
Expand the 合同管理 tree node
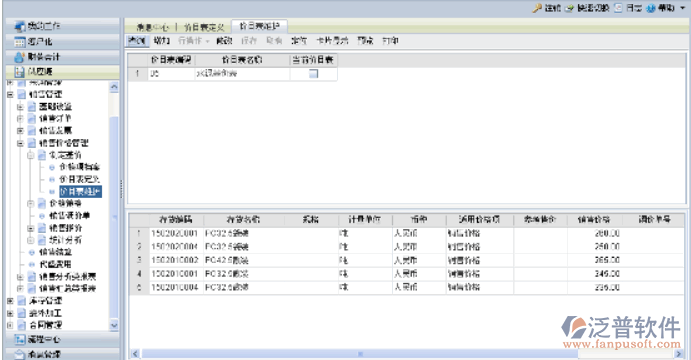pos(10,325)
